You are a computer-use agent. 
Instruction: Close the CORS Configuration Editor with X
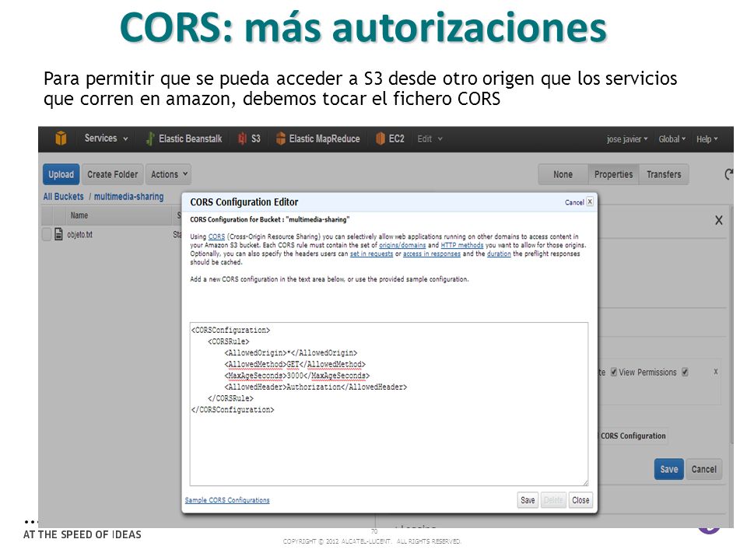[590, 201]
